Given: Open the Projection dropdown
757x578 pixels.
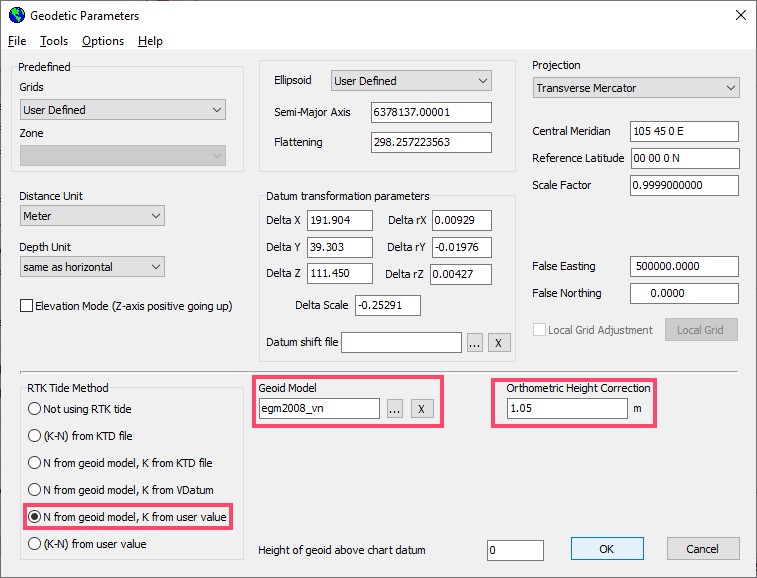Looking at the screenshot, I should point(636,88).
